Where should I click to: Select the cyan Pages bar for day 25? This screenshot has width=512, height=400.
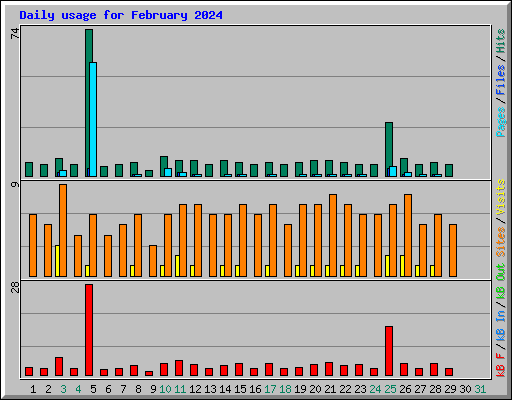coord(393,171)
